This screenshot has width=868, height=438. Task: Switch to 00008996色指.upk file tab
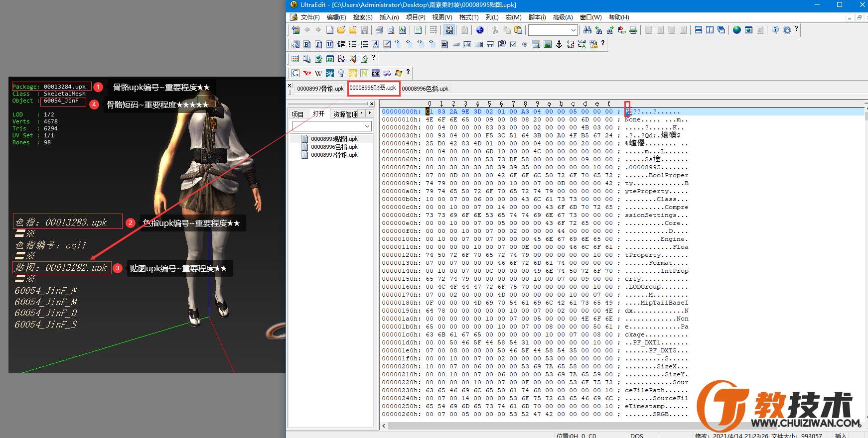[425, 89]
